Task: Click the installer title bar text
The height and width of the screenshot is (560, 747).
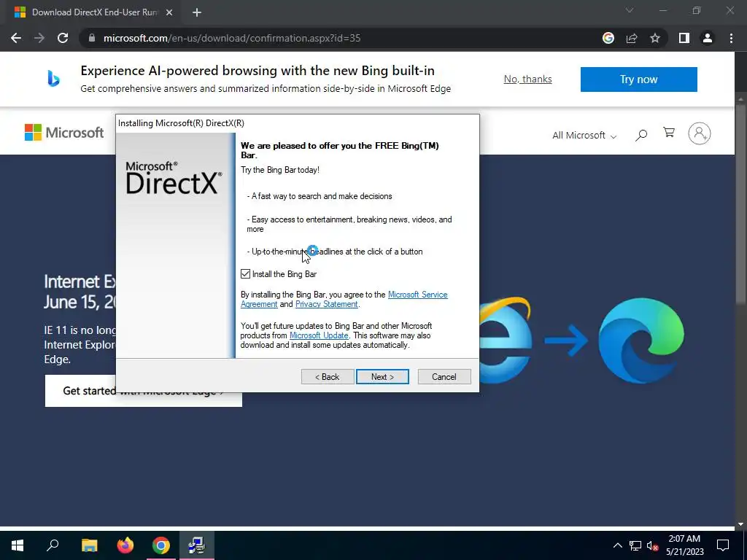Action: pos(181,123)
